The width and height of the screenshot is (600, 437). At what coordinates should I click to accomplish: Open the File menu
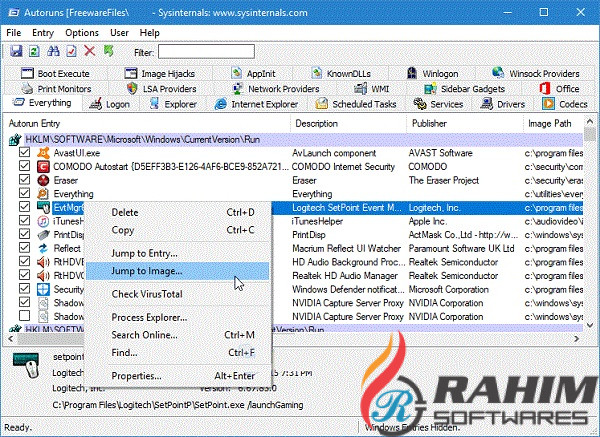[x=14, y=33]
